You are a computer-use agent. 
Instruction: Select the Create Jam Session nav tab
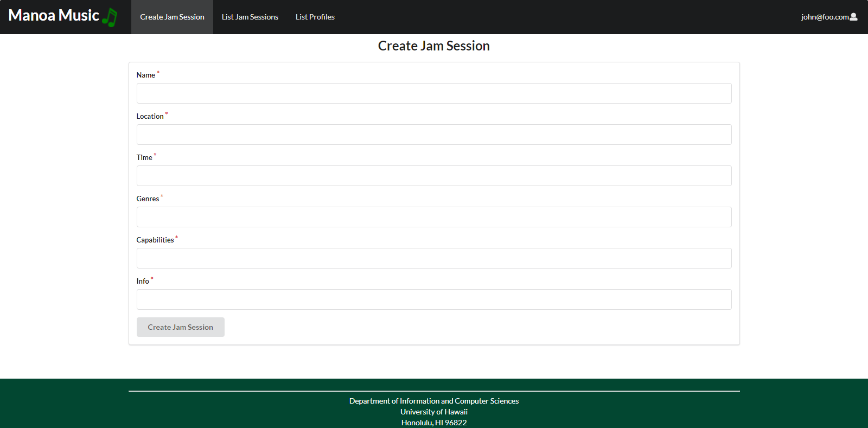[x=172, y=17]
